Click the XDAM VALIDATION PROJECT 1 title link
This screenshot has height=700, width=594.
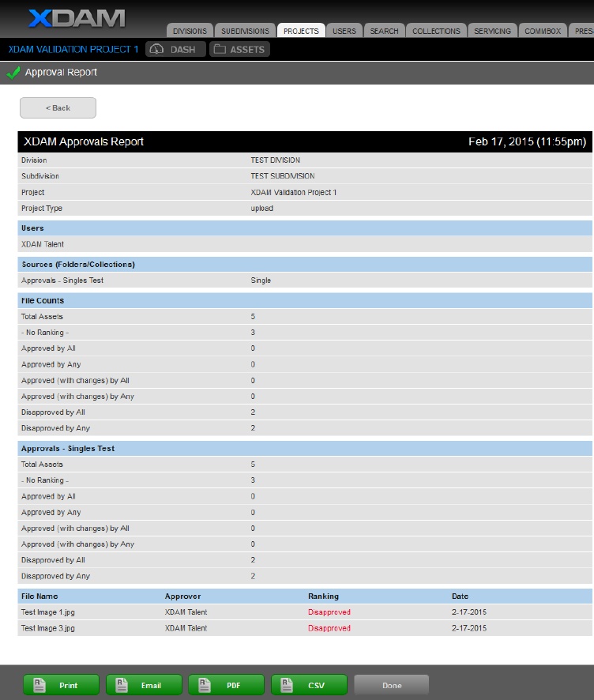73,49
